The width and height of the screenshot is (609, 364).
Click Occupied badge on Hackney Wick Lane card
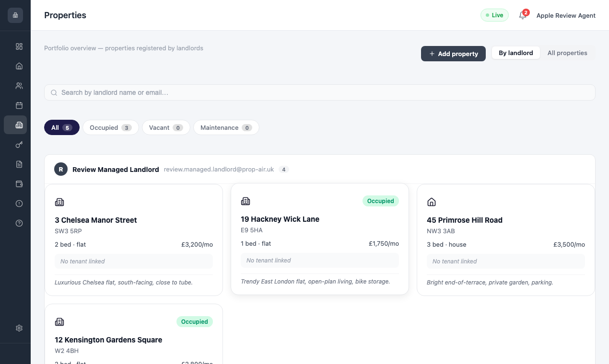[x=381, y=201]
